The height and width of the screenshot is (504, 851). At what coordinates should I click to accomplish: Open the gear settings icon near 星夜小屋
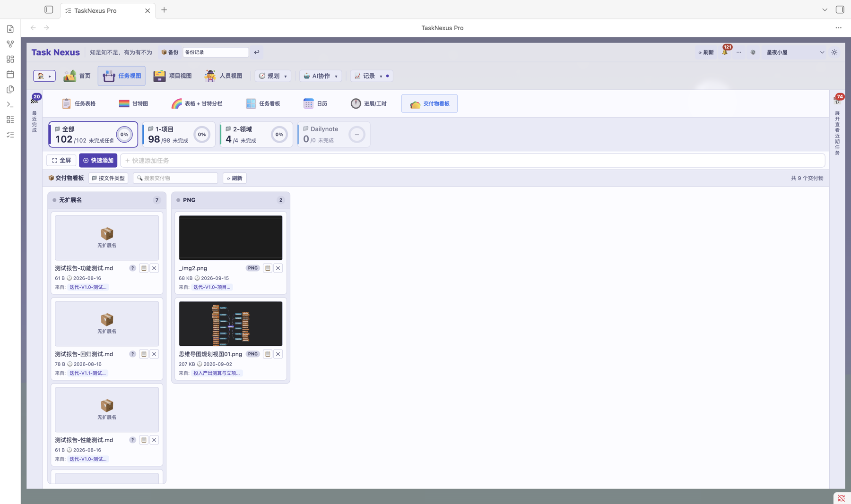click(x=753, y=52)
